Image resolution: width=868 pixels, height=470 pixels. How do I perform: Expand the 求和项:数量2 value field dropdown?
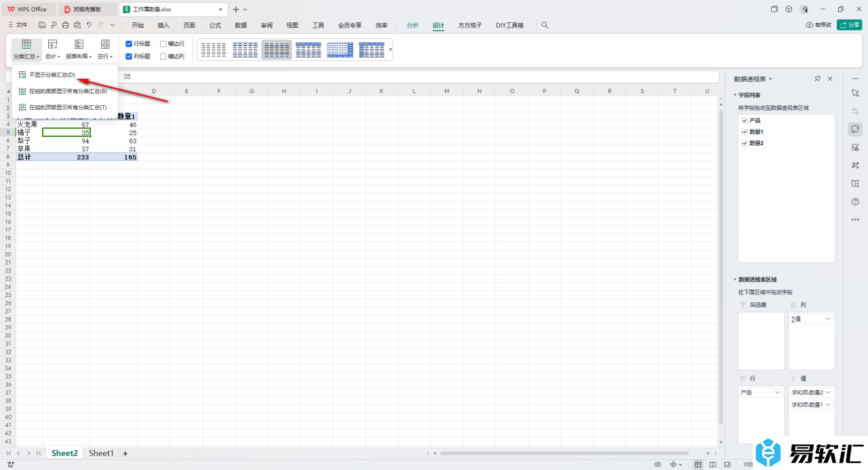[x=828, y=393]
